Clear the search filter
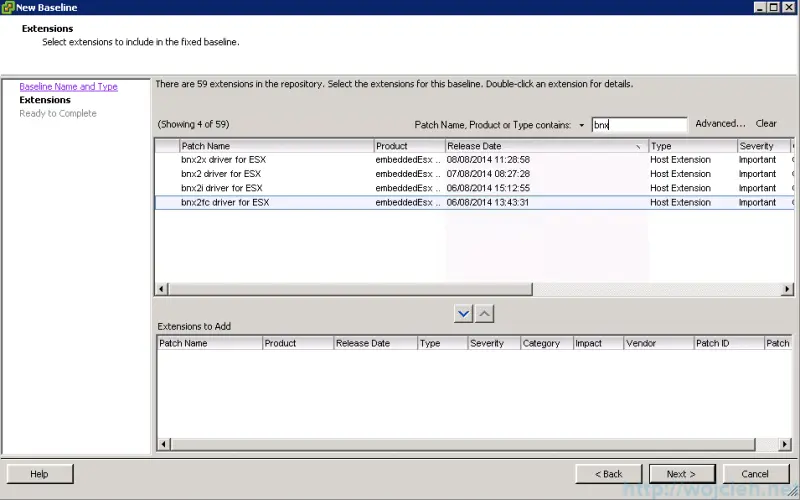Viewport: 800px width, 500px height. 766,123
